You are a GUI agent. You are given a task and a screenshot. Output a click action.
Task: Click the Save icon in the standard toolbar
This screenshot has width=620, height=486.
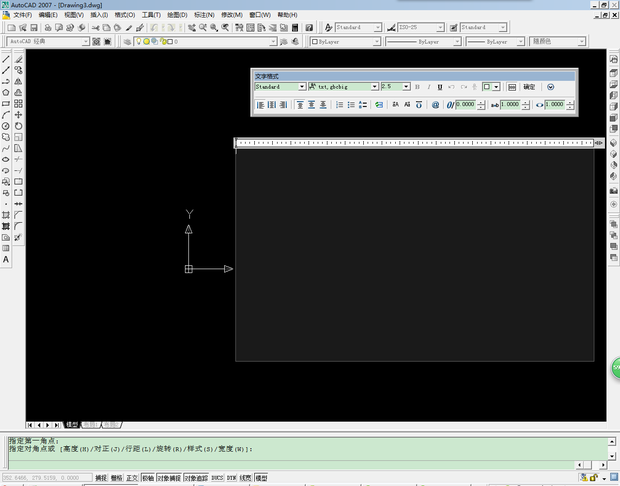pos(34,28)
